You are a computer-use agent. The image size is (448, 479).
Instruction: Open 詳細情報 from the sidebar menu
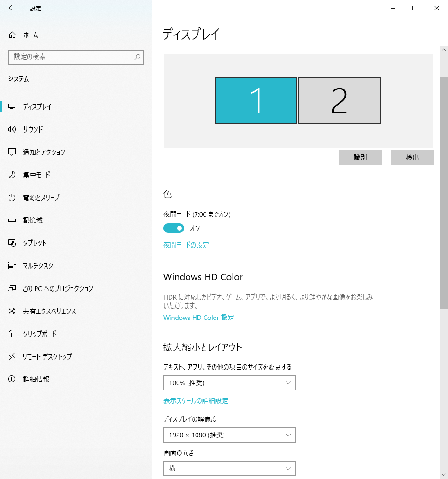34,379
